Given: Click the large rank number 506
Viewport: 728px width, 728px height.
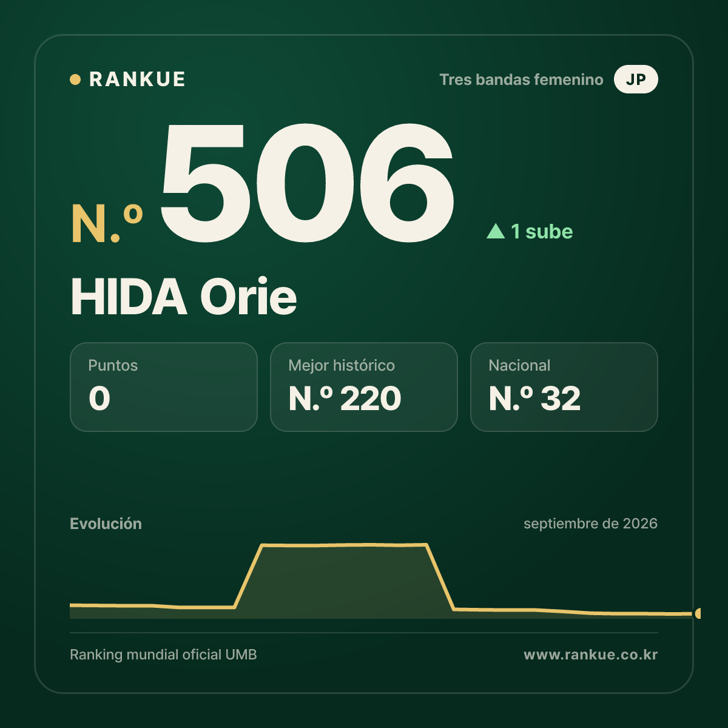Looking at the screenshot, I should coord(307,183).
